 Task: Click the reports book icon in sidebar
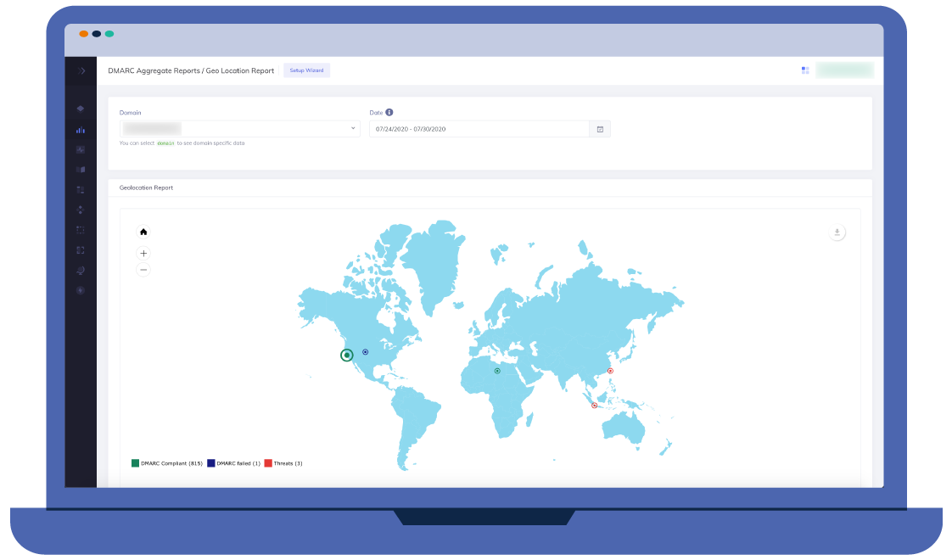[80, 169]
